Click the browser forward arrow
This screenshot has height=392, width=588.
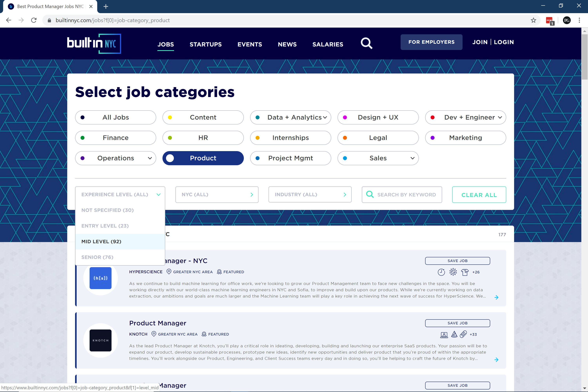coord(21,20)
